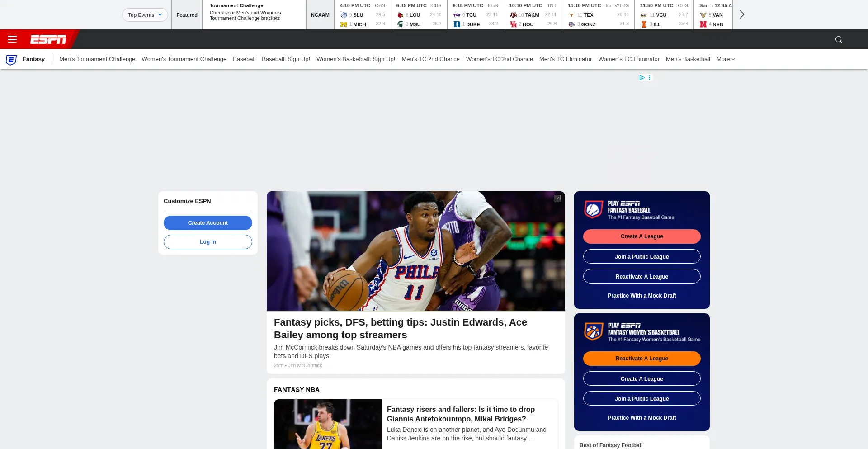Click the Gonzaga logo in scoreboard
The width and height of the screenshot is (868, 449).
click(x=571, y=24)
